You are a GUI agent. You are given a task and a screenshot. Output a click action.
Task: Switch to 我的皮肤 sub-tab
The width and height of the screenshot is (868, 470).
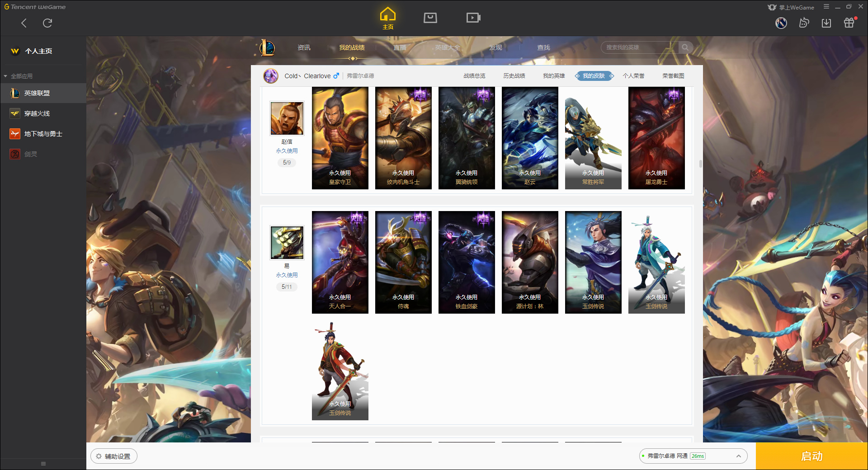(594, 76)
